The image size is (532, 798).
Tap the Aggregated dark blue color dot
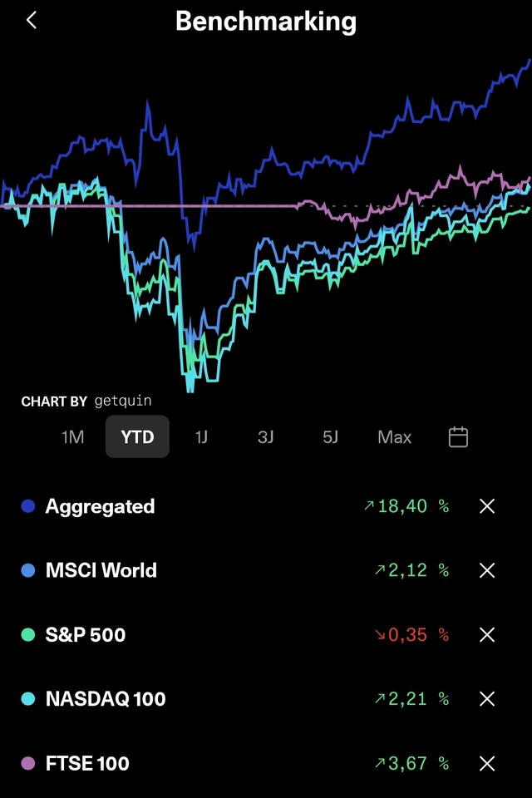click(28, 506)
